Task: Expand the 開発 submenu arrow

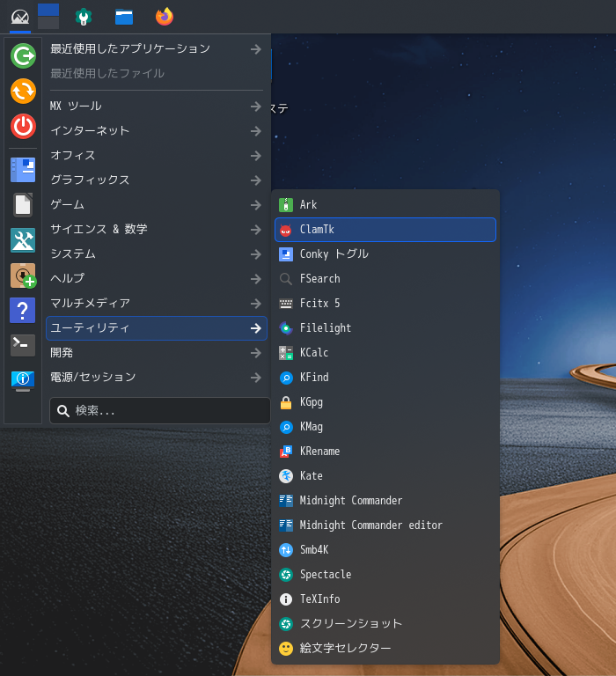Action: pyautogui.click(x=256, y=353)
